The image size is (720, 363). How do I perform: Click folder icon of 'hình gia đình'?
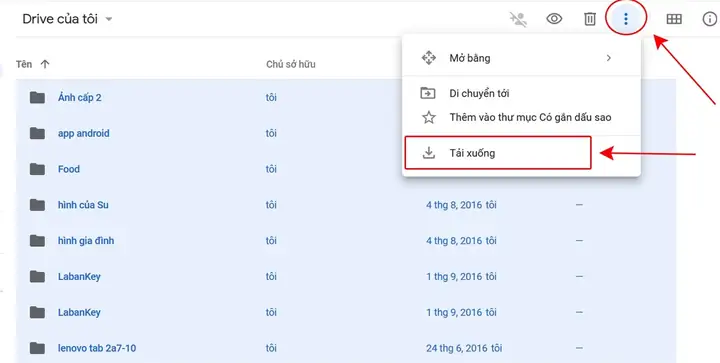37,241
